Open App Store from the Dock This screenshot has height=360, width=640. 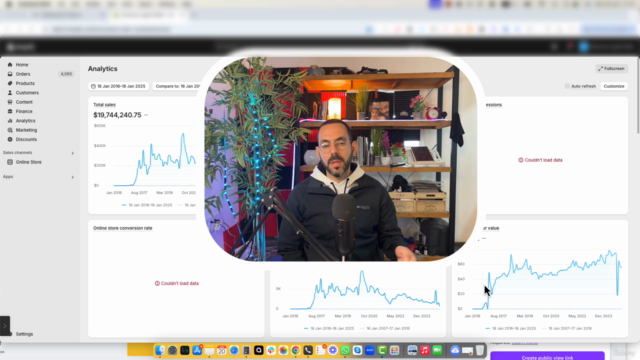tap(197, 350)
